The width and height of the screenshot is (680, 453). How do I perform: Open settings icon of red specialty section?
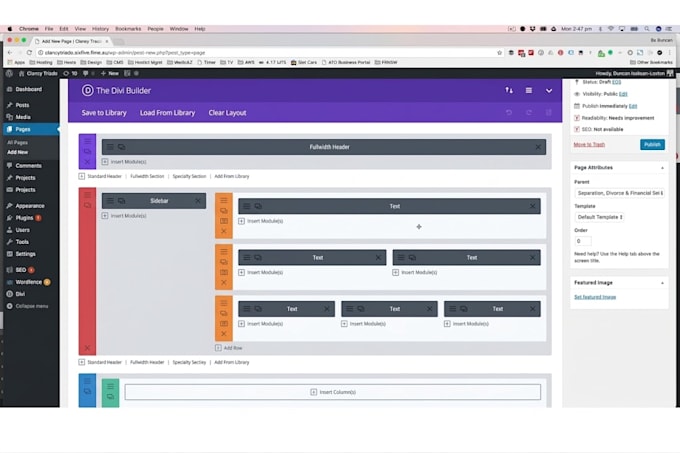[x=87, y=195]
